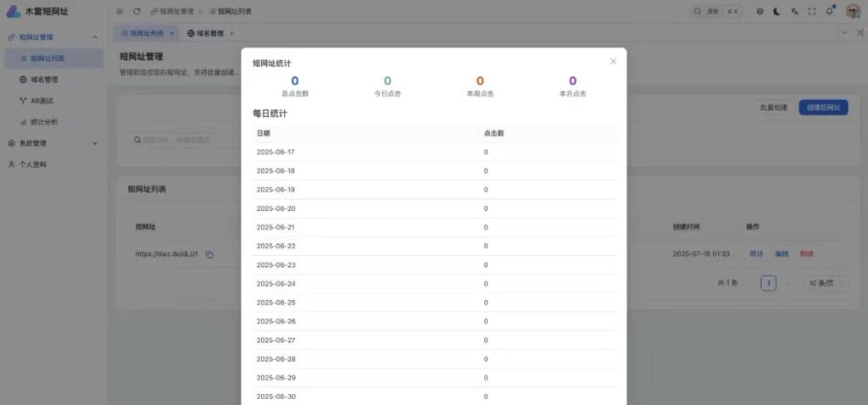The height and width of the screenshot is (405, 868).
Task: Select the 2025-06-25 row
Action: click(434, 302)
